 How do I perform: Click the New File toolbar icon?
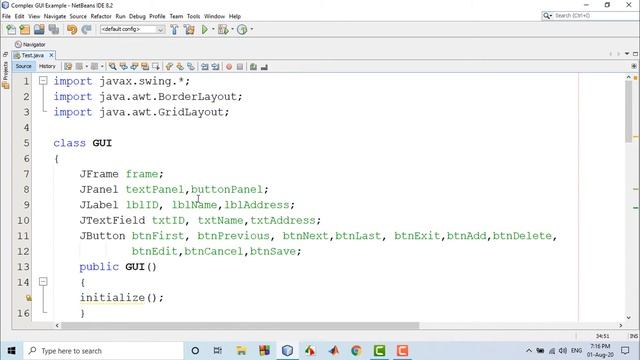coord(11,29)
